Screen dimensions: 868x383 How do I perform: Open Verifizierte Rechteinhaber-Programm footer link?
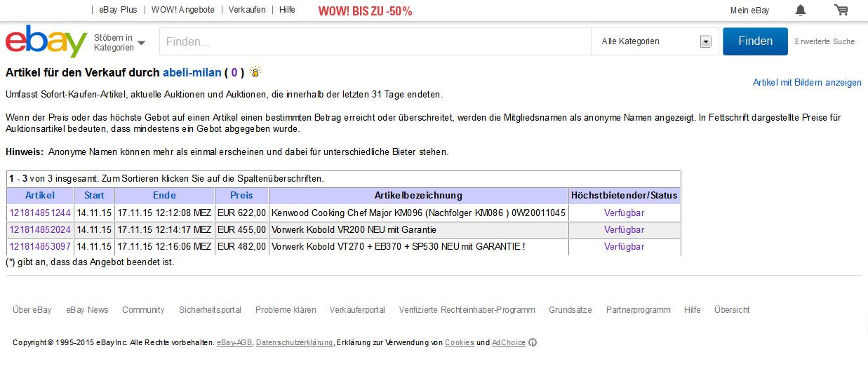pos(467,309)
